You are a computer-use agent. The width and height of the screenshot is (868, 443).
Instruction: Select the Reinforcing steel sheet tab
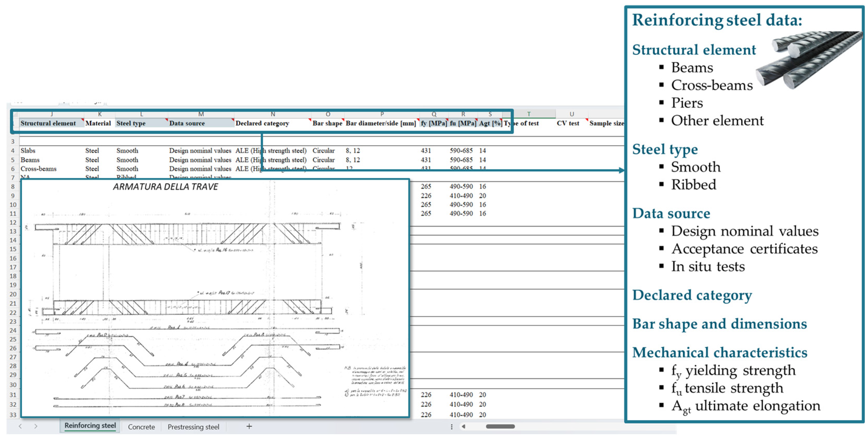pyautogui.click(x=90, y=426)
